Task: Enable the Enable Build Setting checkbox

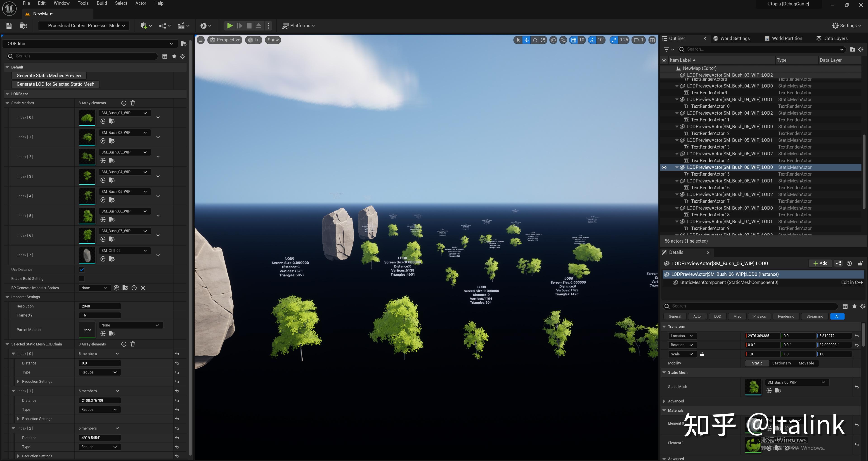Action: [x=82, y=279]
